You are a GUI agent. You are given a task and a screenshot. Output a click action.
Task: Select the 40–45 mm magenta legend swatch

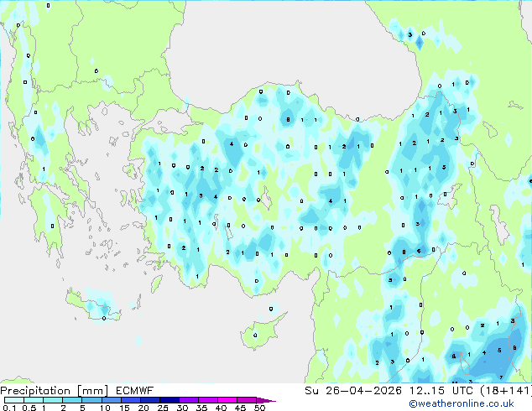coord(227,400)
